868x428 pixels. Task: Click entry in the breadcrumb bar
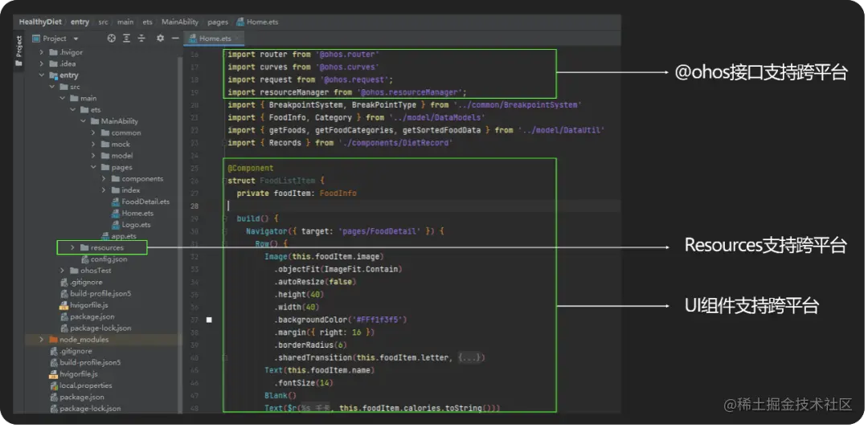click(80, 22)
